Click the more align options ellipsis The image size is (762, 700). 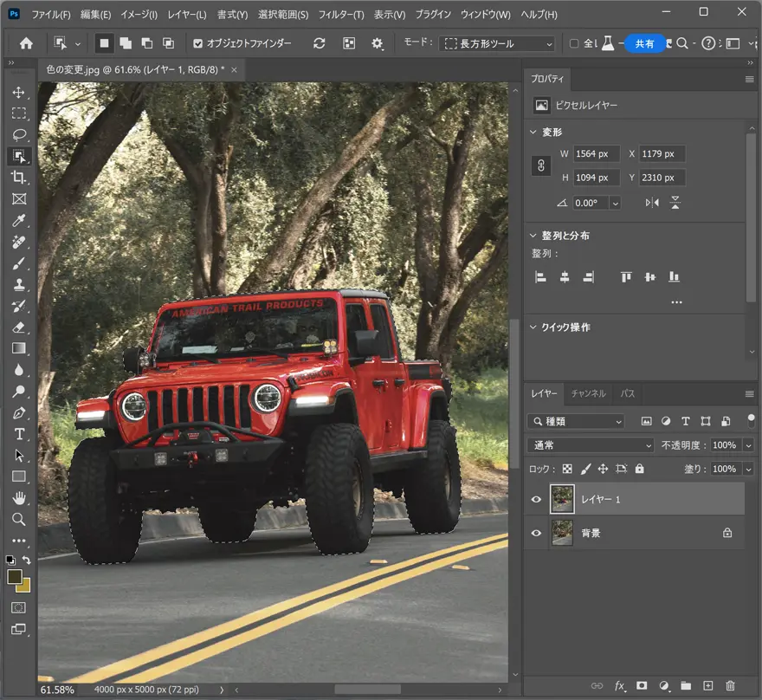point(676,302)
